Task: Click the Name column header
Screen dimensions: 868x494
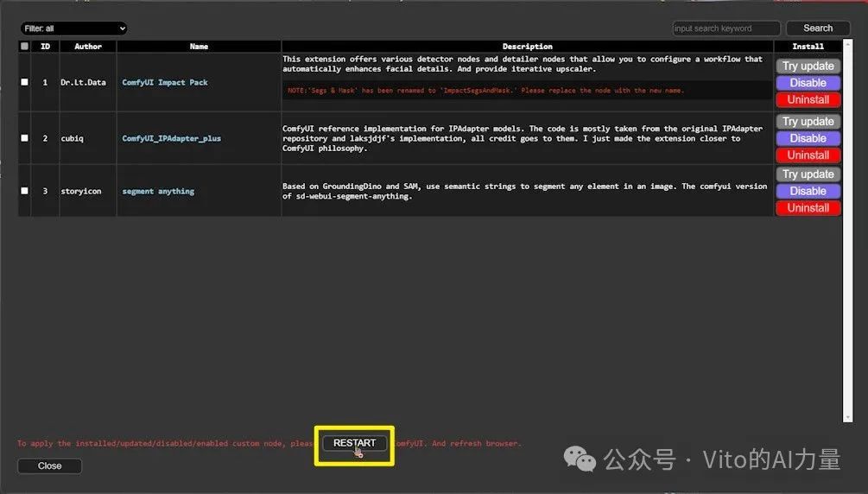Action: point(199,47)
